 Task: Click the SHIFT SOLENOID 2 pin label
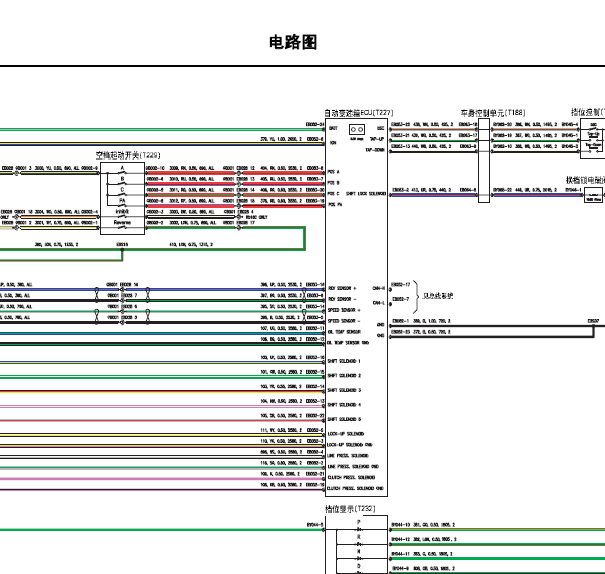point(344,375)
